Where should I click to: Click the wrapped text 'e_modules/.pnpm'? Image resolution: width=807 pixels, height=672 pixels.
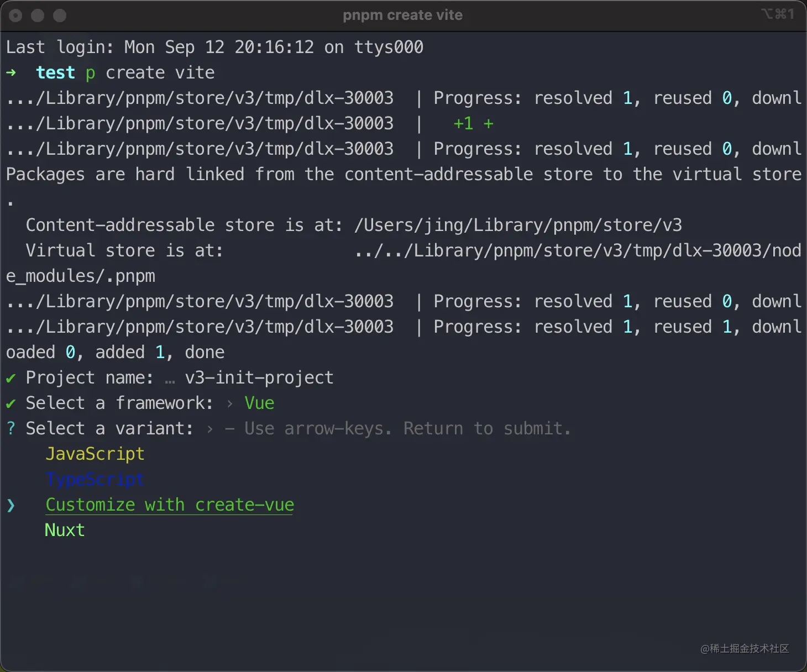point(81,276)
